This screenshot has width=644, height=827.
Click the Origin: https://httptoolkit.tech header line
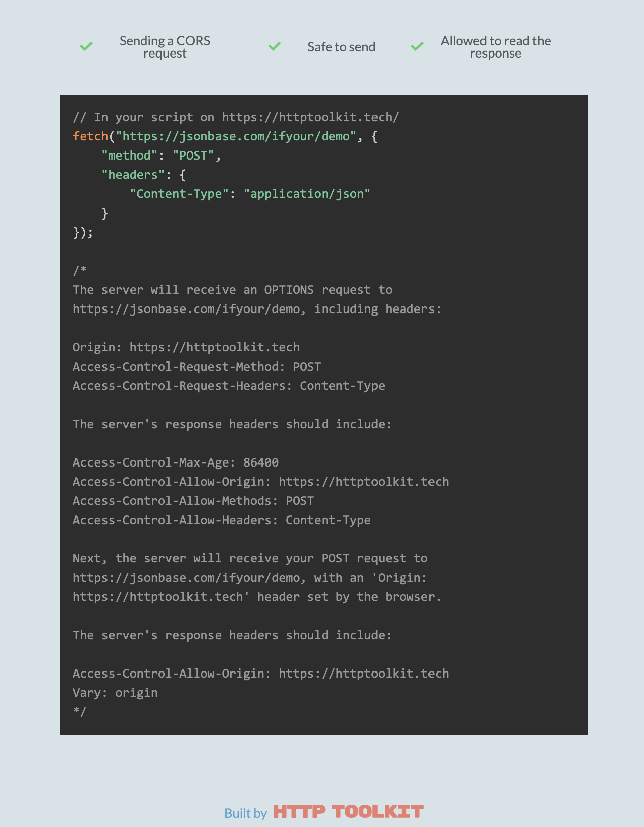[x=186, y=347]
